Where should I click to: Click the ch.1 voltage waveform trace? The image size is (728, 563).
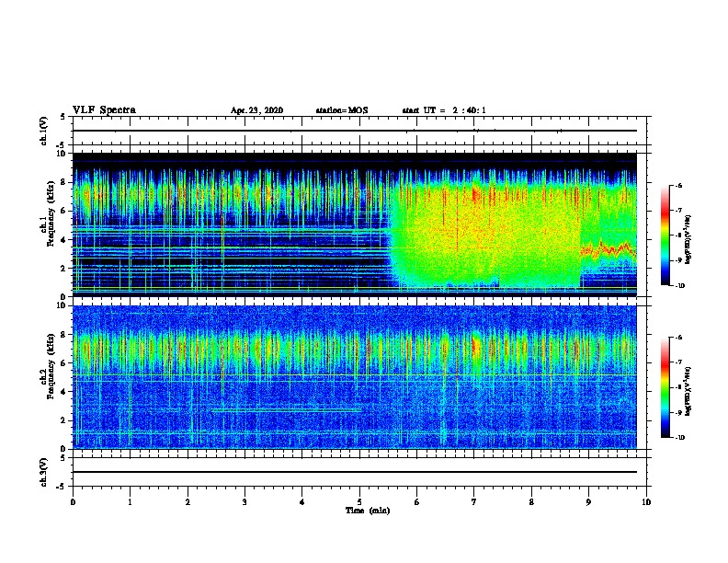355,131
